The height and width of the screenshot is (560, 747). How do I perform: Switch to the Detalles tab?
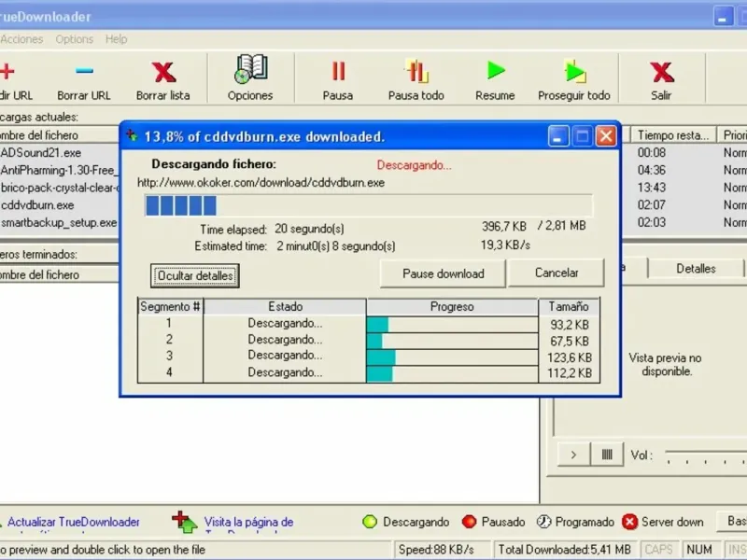696,269
